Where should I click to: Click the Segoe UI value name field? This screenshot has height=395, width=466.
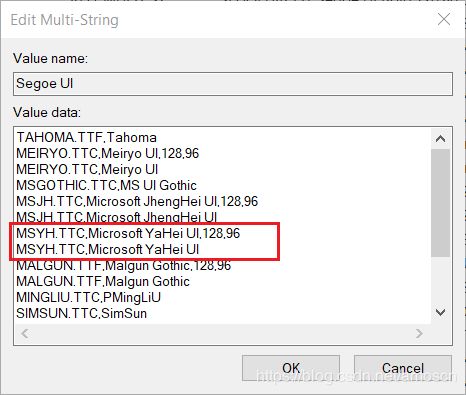click(233, 84)
